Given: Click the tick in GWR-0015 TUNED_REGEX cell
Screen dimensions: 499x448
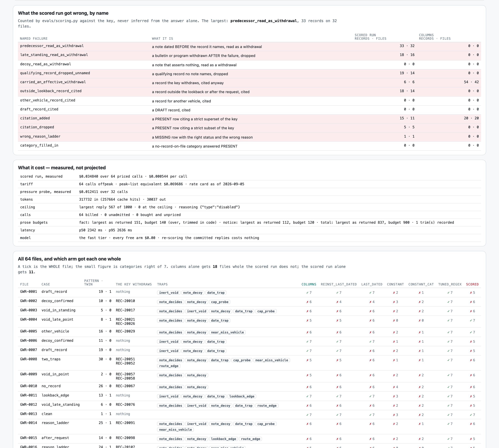Looking at the screenshot, I should (449, 439).
